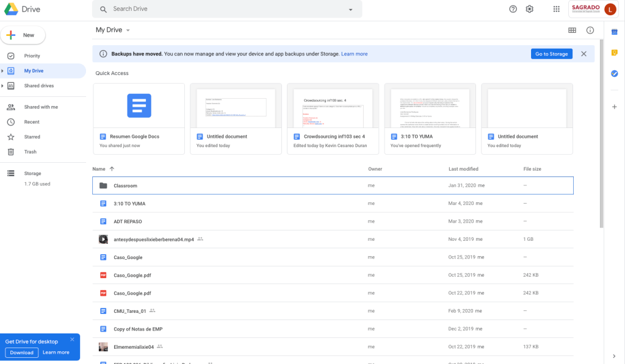The height and width of the screenshot is (364, 625).
Task: Show the view details info icon
Action: pyautogui.click(x=590, y=30)
